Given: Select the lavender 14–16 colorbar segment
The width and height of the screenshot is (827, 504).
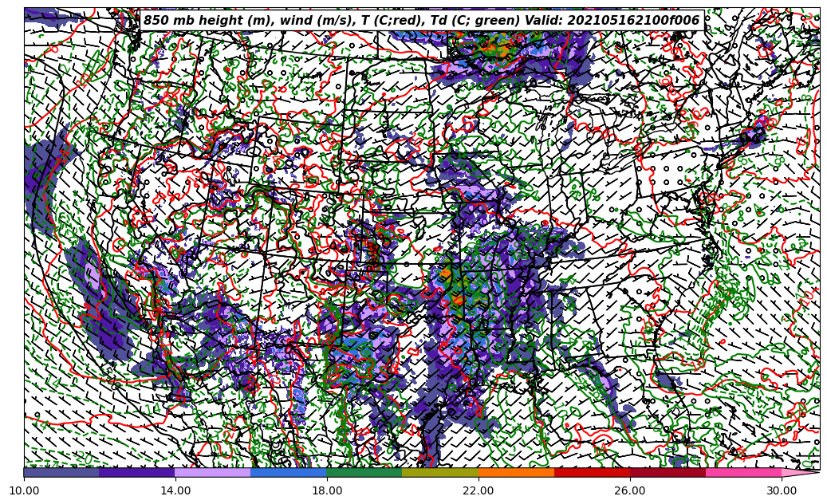Looking at the screenshot, I should tap(213, 472).
